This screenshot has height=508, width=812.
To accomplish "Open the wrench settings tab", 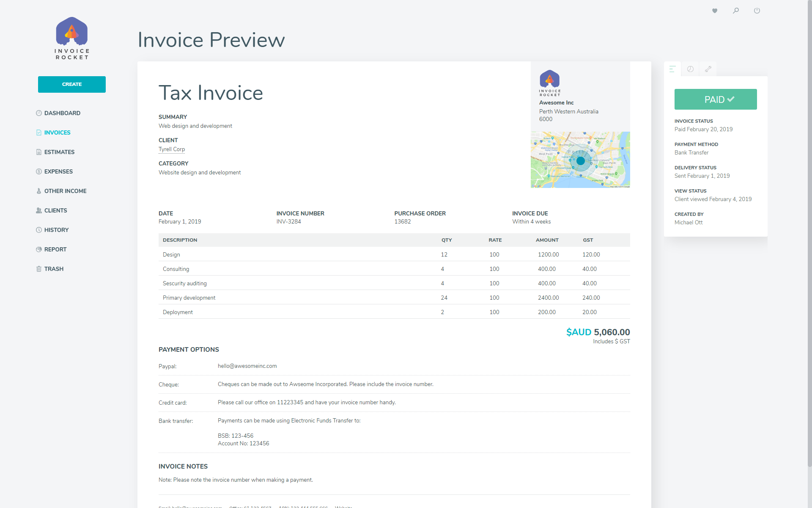I will (708, 69).
